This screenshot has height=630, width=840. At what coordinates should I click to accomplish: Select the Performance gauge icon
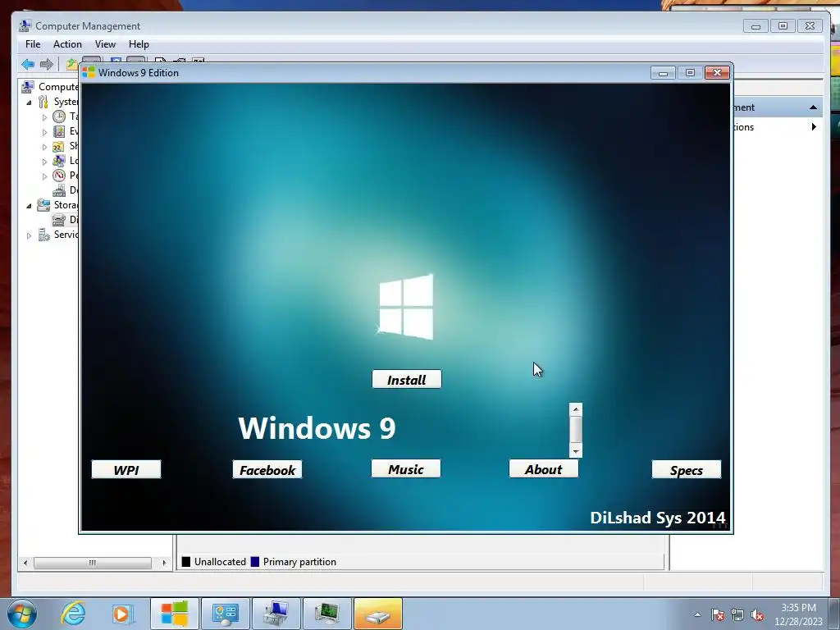(59, 176)
